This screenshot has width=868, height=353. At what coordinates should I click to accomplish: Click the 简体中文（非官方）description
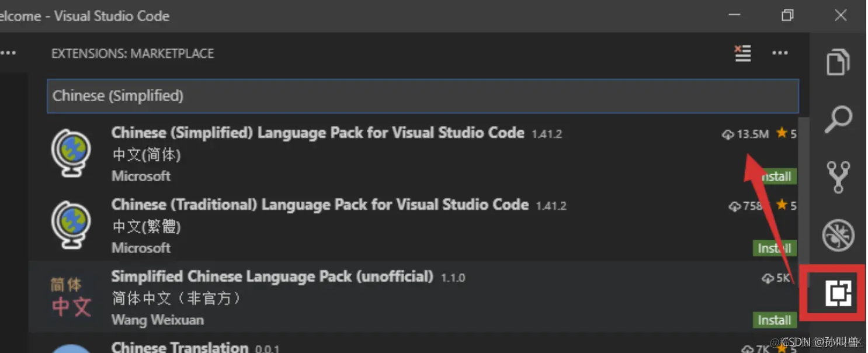coord(177,299)
